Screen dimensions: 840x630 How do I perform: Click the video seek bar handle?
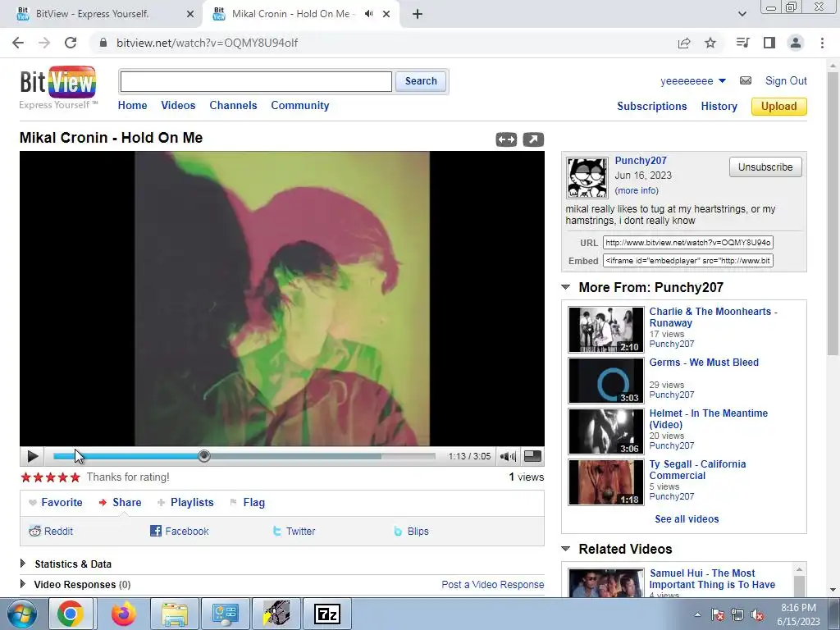coord(203,456)
